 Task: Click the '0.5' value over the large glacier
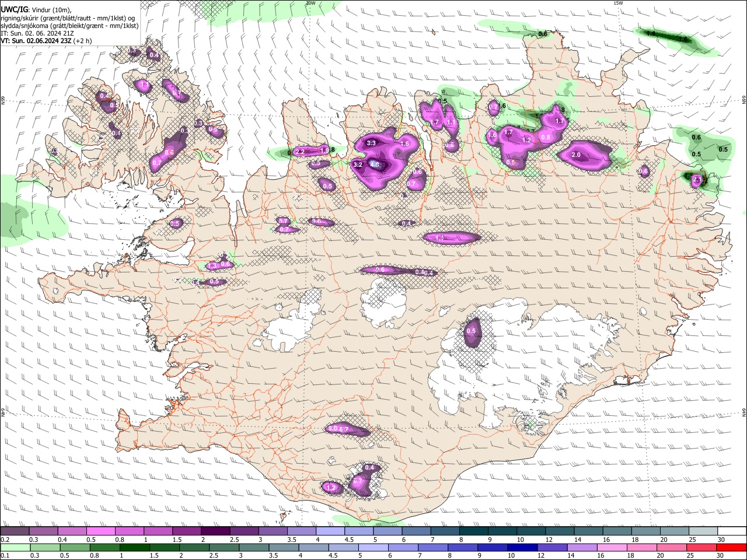[472, 331]
